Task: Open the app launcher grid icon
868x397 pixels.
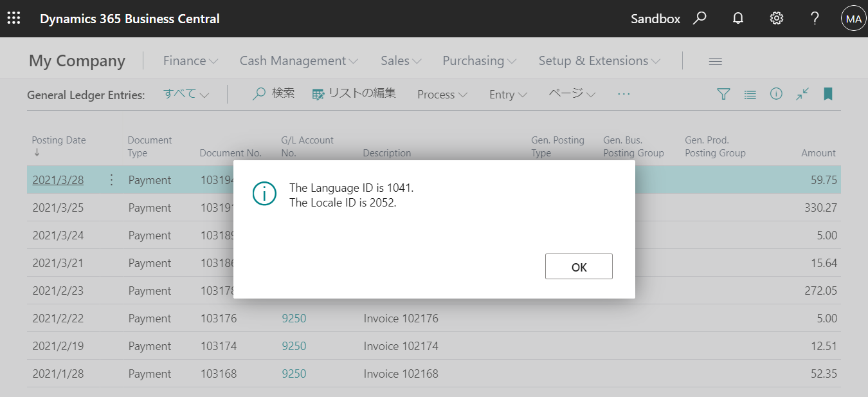Action: (x=14, y=18)
